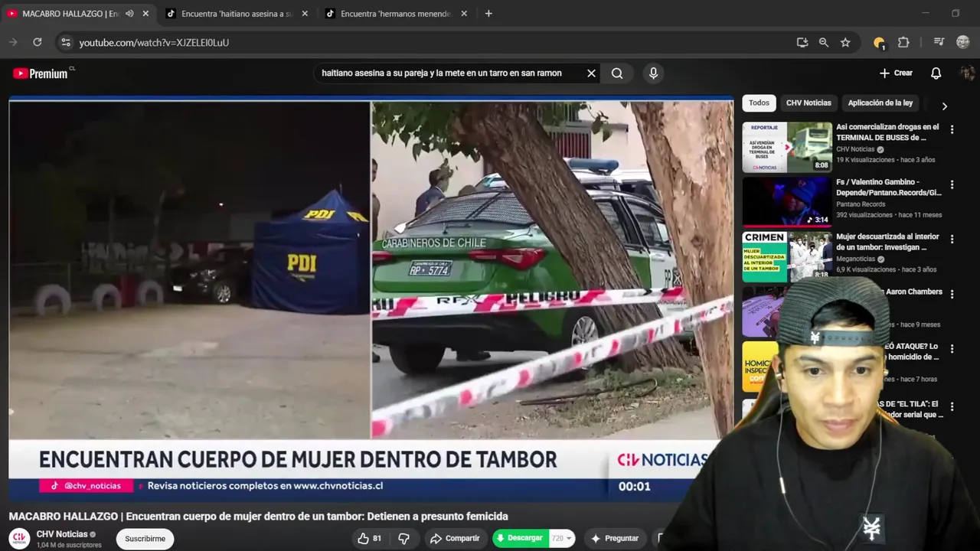
Task: Select the Aplicación de la ley chip
Action: (x=880, y=103)
